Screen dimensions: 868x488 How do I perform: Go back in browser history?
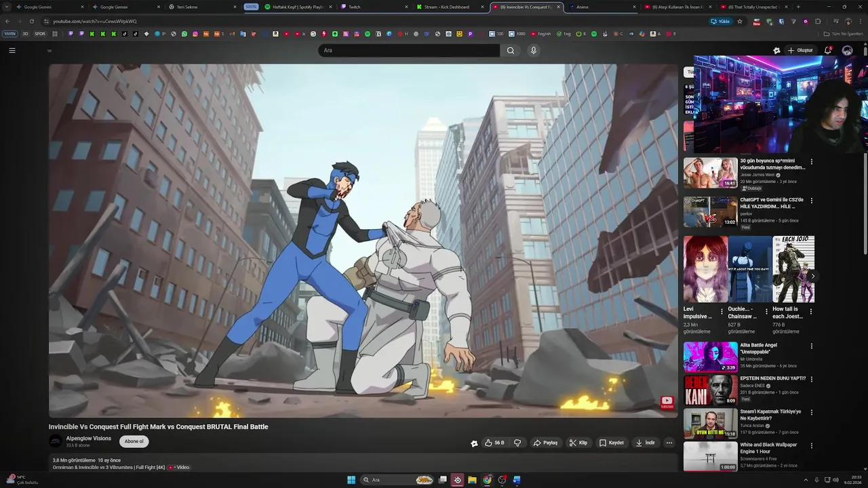click(7, 21)
